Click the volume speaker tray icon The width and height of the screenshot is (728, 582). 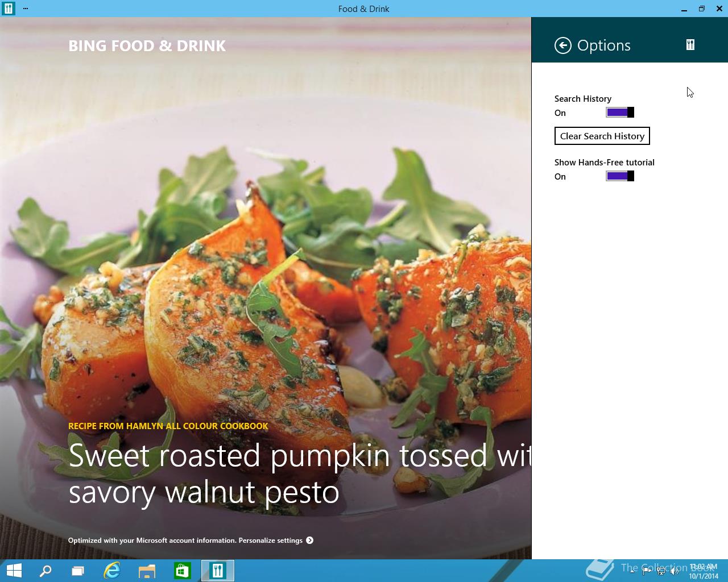pos(675,571)
